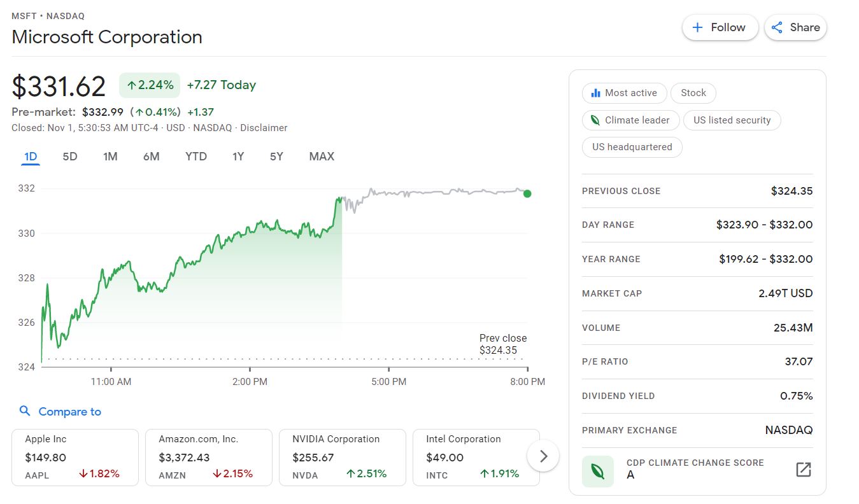The image size is (859, 504).
Task: Click the Volume value 25.43M
Action: [792, 328]
